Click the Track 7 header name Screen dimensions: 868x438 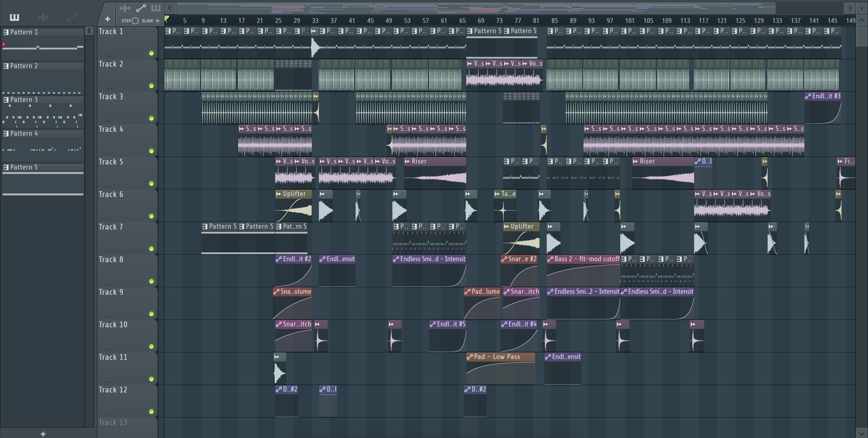111,227
